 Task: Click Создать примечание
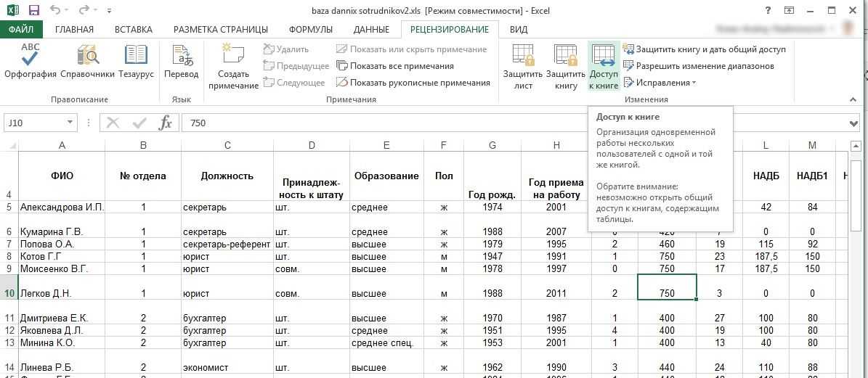click(x=233, y=66)
